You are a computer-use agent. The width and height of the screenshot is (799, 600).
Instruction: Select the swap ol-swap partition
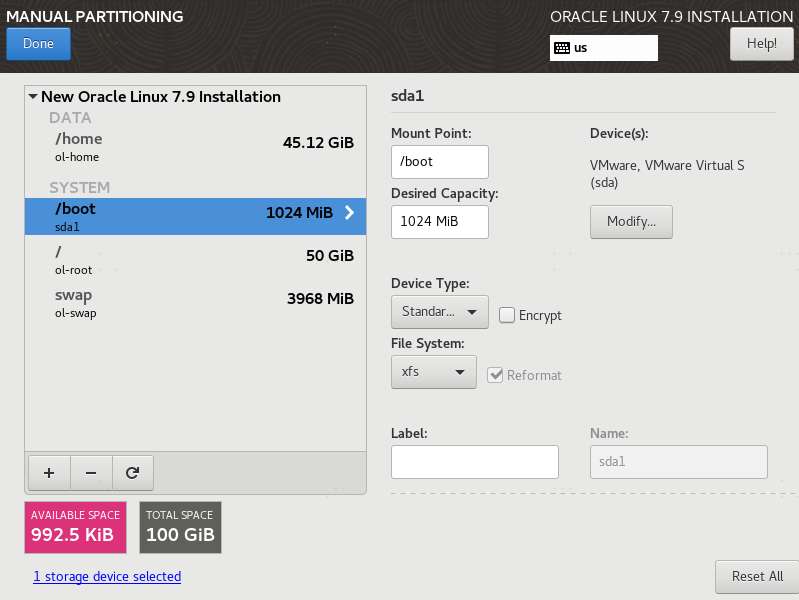click(195, 302)
